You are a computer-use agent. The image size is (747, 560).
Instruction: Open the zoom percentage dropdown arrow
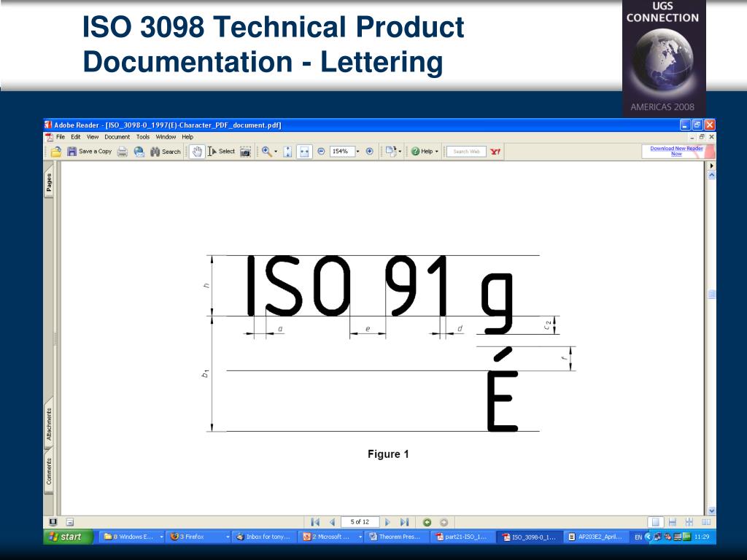[357, 152]
